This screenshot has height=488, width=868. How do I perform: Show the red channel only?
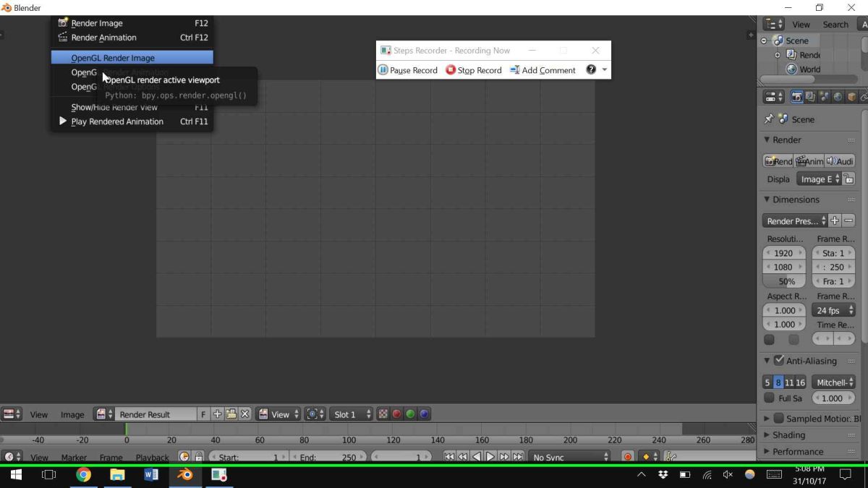point(396,414)
